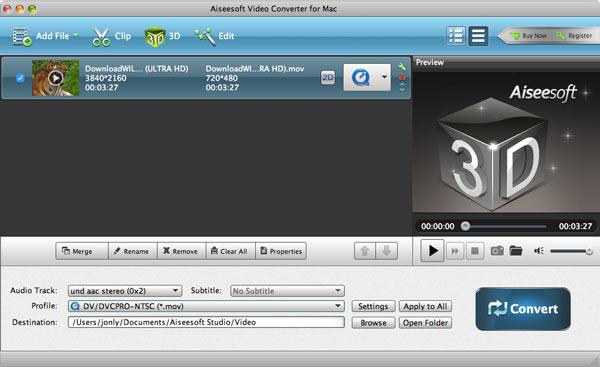600x367 pixels.
Task: Start conversion with the Convert button
Action: (x=523, y=309)
